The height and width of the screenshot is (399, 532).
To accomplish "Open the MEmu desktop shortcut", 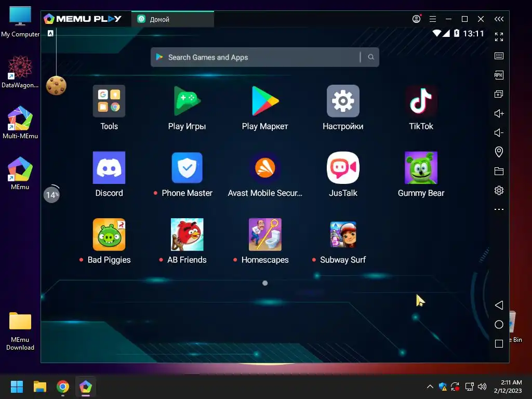I will pyautogui.click(x=20, y=174).
